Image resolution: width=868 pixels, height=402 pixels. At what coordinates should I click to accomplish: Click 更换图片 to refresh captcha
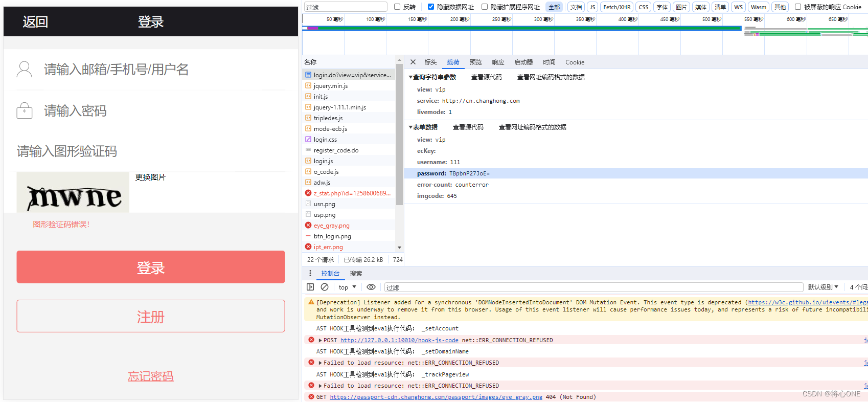[150, 177]
